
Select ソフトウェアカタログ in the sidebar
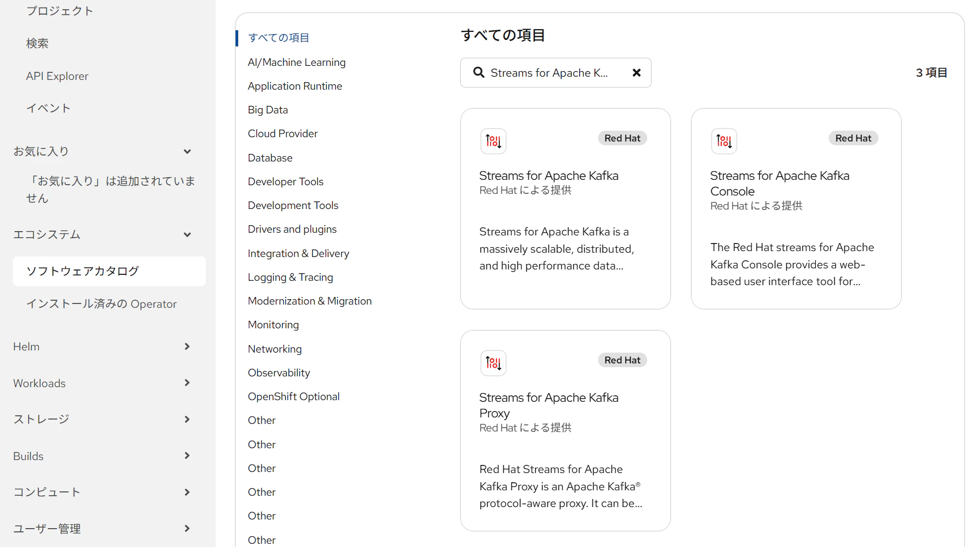(x=109, y=271)
